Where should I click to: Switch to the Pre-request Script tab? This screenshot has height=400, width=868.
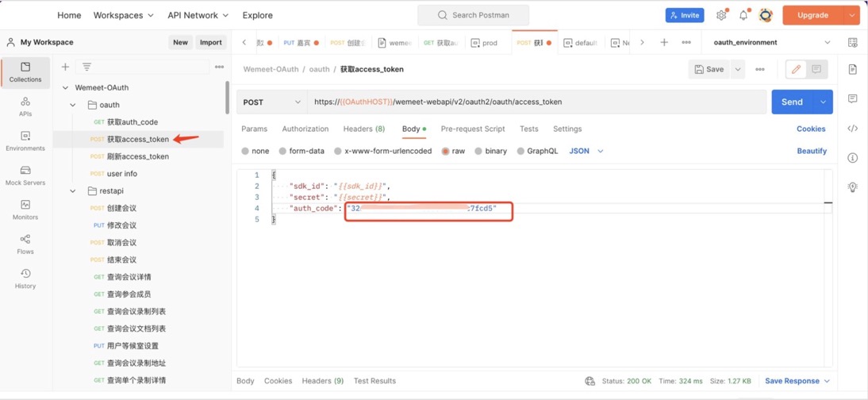(x=473, y=129)
